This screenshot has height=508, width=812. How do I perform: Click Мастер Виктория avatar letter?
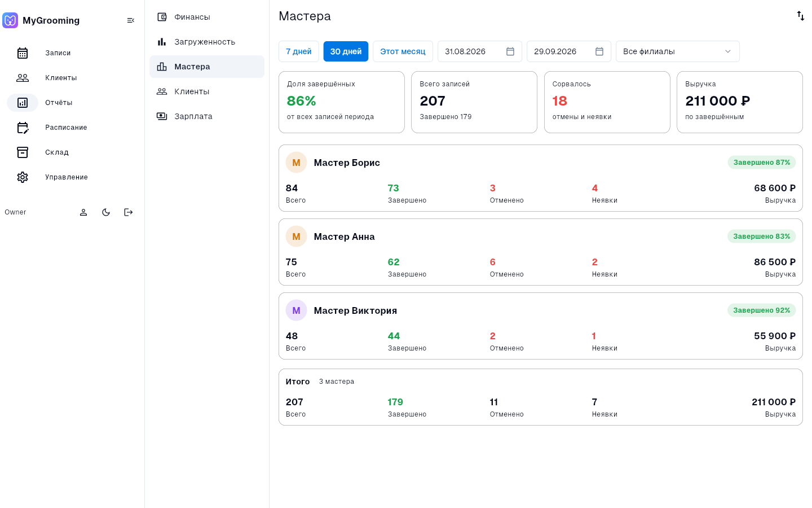pyautogui.click(x=296, y=310)
